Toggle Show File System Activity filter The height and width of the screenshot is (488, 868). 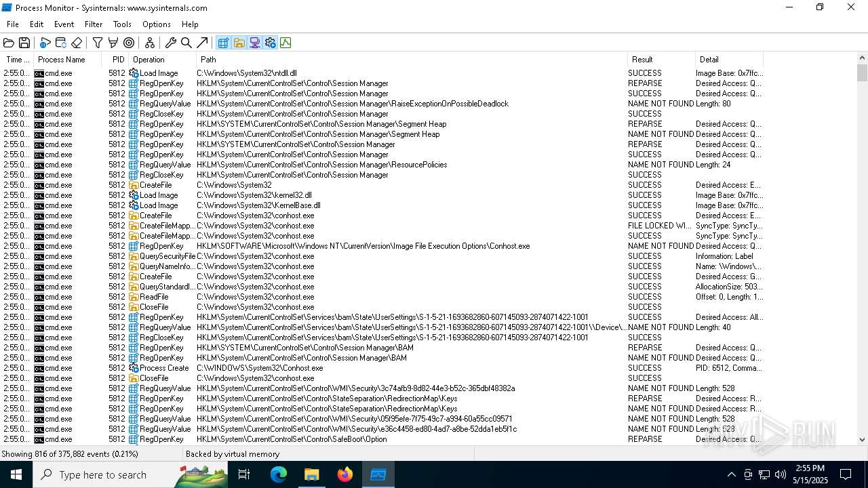239,43
